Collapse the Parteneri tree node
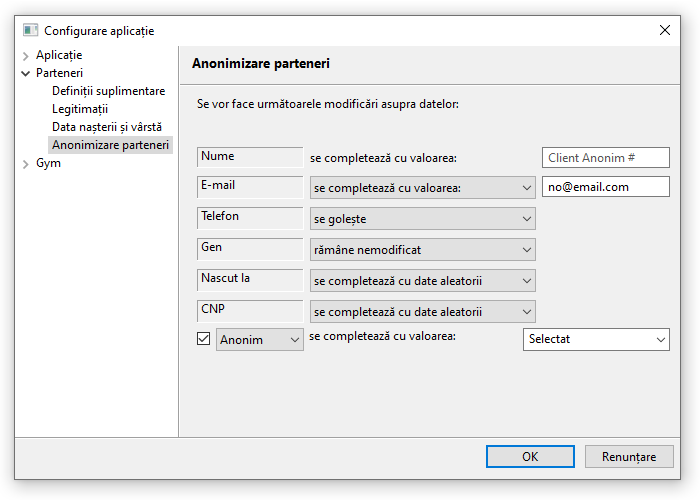This screenshot has height=500, width=700. (x=26, y=73)
